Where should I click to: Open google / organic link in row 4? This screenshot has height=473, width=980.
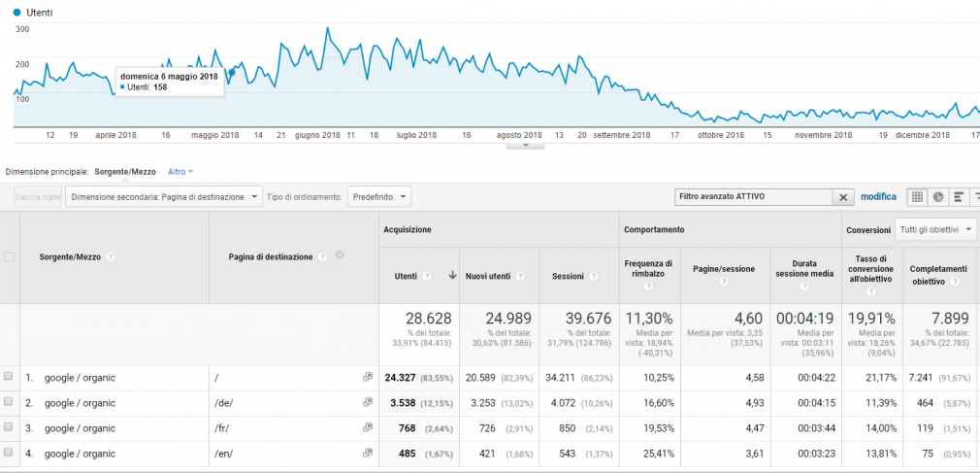click(x=80, y=453)
